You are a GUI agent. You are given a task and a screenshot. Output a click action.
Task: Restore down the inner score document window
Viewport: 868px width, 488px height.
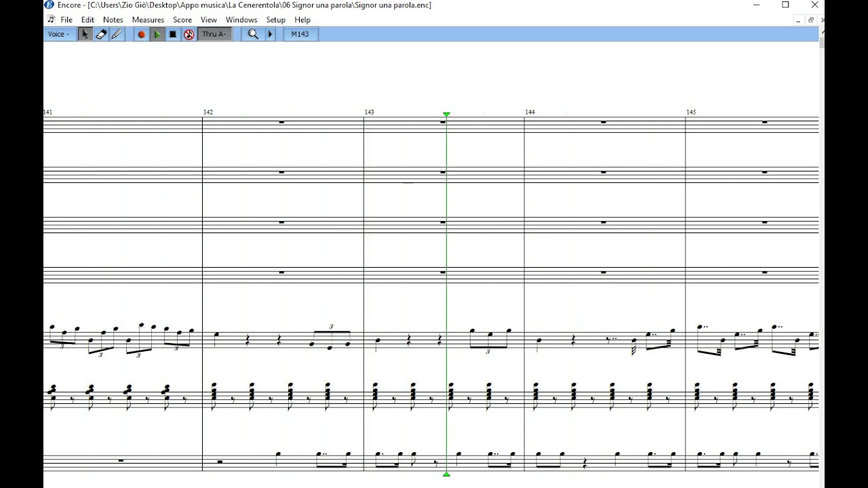[x=810, y=20]
